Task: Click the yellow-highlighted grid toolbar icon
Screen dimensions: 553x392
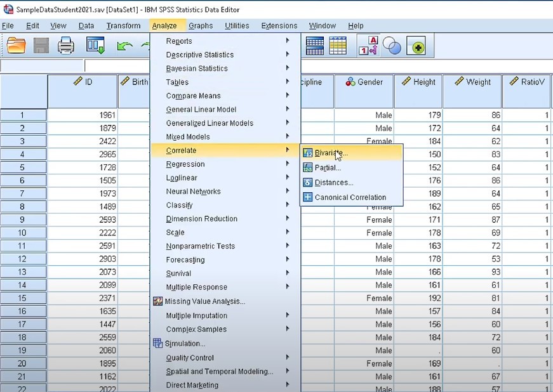Action: click(x=338, y=46)
